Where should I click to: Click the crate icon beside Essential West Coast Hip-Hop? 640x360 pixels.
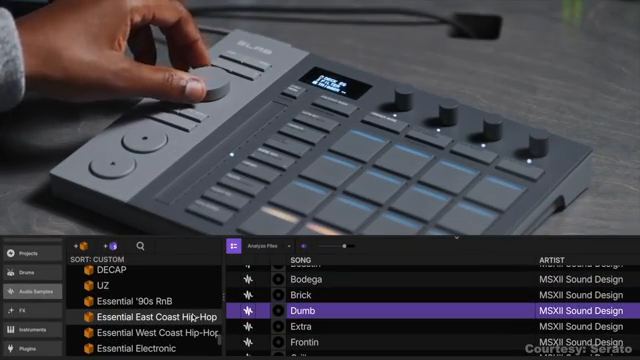(x=89, y=333)
